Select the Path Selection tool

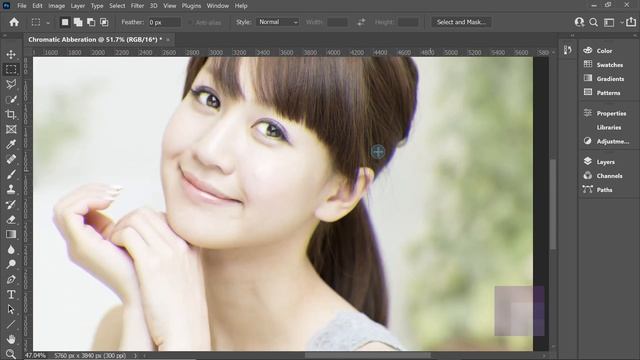coord(11,309)
